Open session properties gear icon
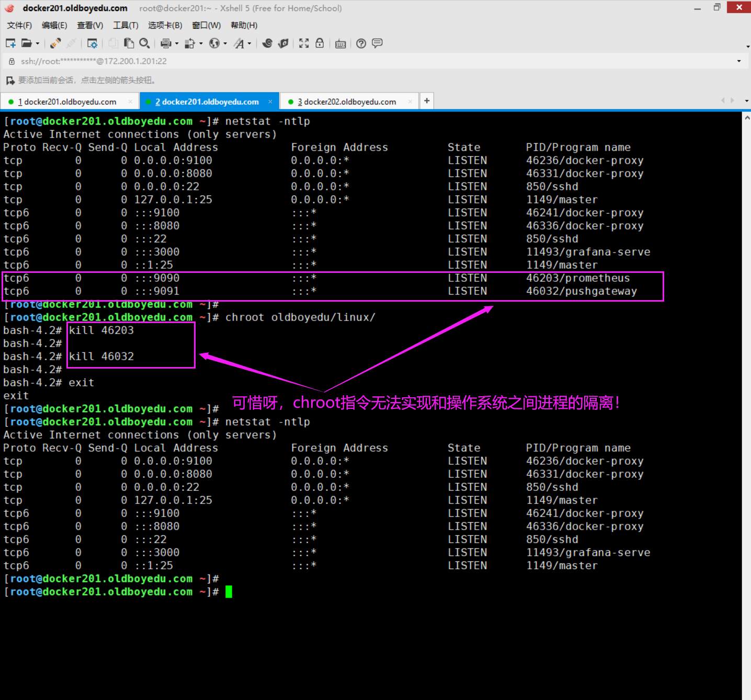Image resolution: width=751 pixels, height=700 pixels. click(x=92, y=43)
